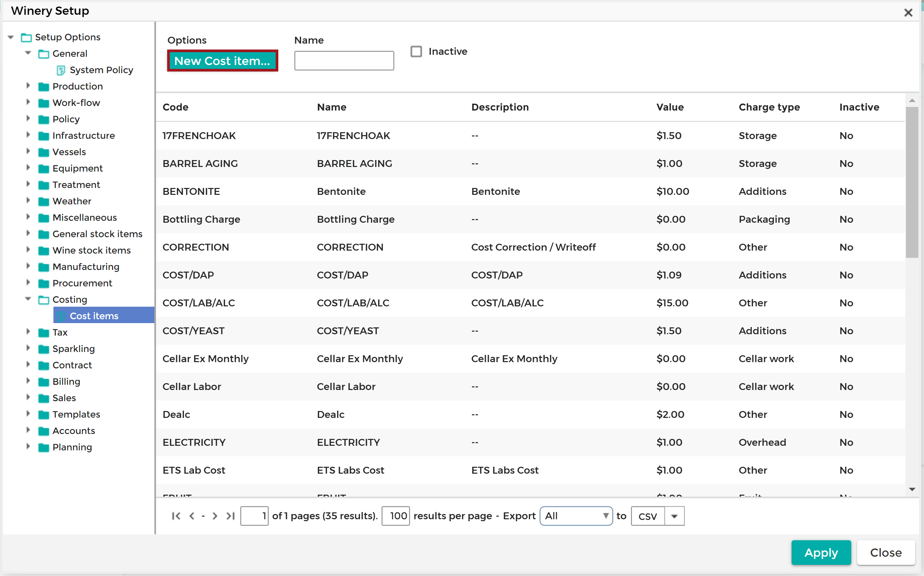The width and height of the screenshot is (924, 576).
Task: Click the page number input field
Action: (x=254, y=516)
